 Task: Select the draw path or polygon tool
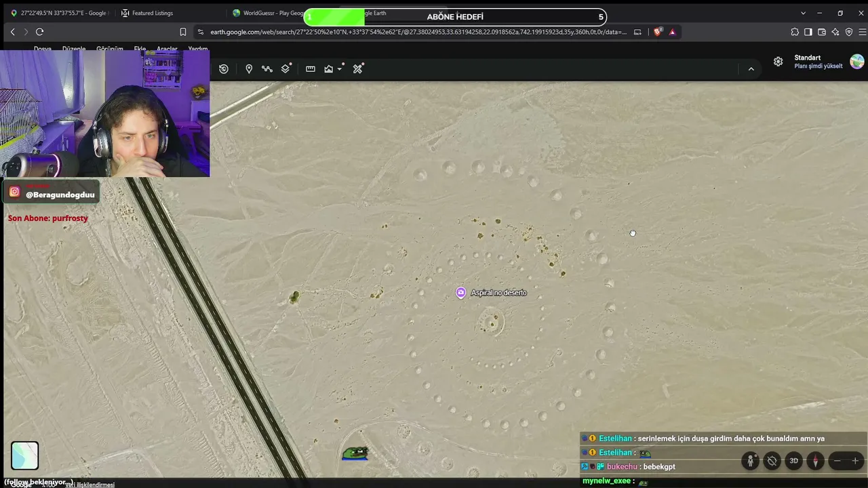coord(267,68)
